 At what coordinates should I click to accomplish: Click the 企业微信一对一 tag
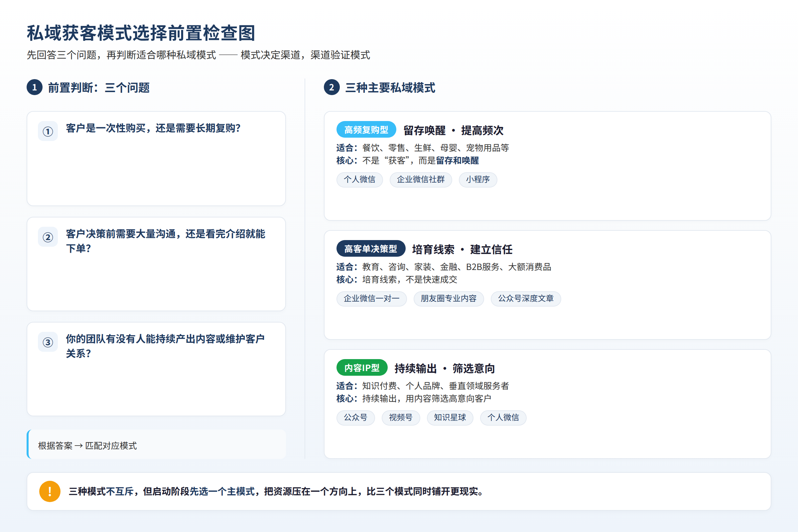click(x=371, y=299)
